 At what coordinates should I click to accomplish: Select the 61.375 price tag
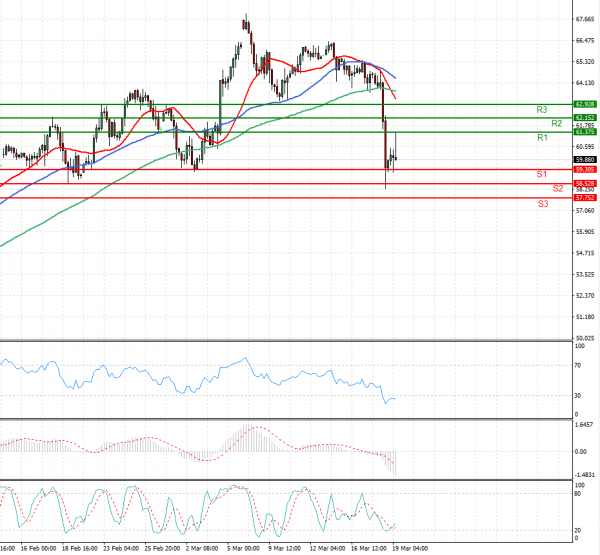(x=585, y=132)
